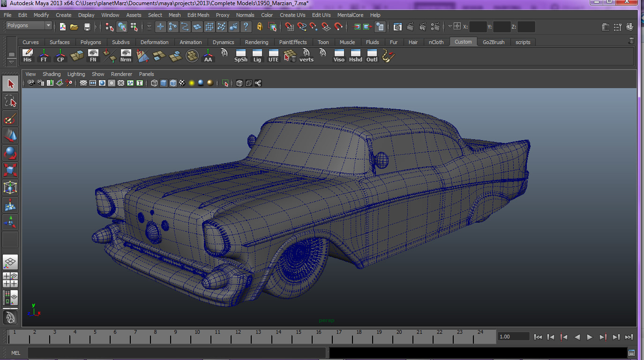Click the verts shelf button
The height and width of the screenshot is (360, 644).
coord(307,56)
